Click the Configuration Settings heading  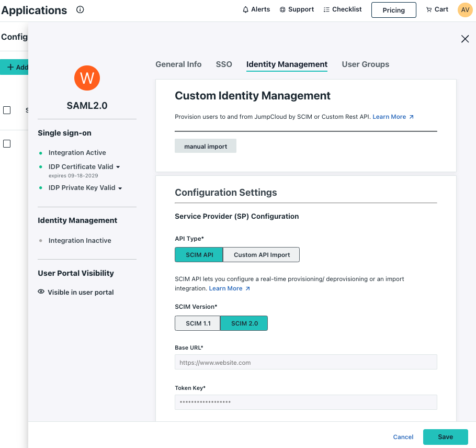coord(226,193)
